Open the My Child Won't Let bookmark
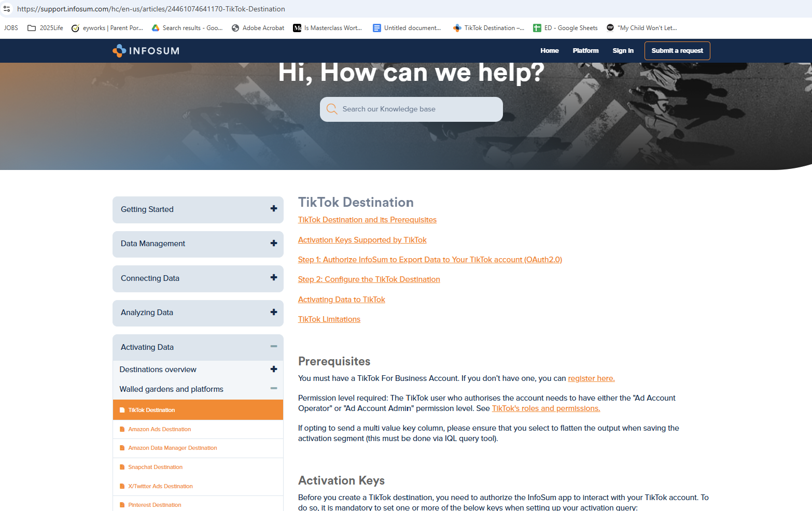 (x=642, y=28)
